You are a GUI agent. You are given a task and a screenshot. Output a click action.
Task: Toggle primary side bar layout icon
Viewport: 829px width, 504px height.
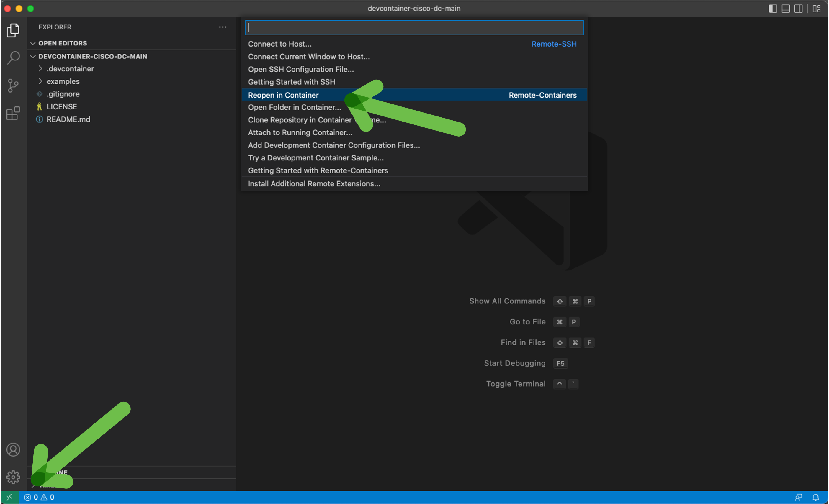(x=773, y=9)
